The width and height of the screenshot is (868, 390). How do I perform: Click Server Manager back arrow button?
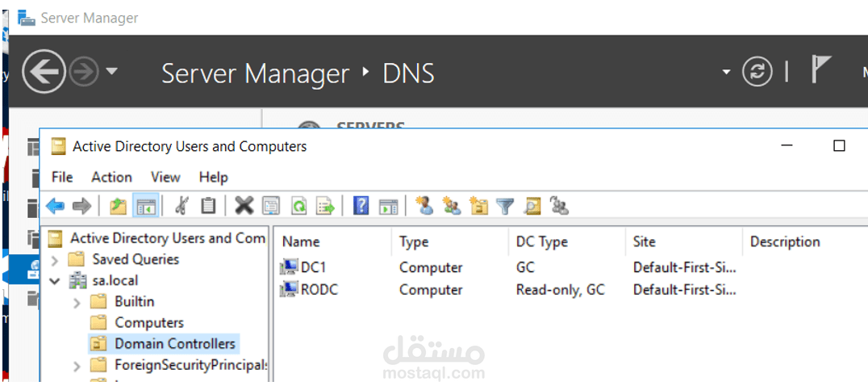44,72
